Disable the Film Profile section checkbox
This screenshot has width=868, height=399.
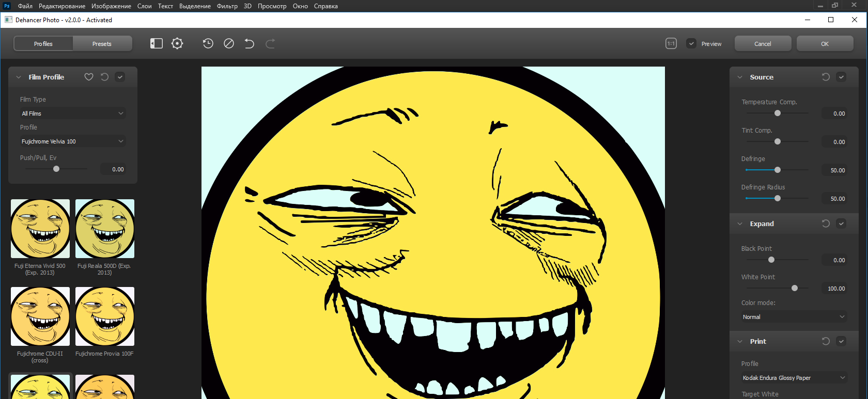(x=120, y=77)
